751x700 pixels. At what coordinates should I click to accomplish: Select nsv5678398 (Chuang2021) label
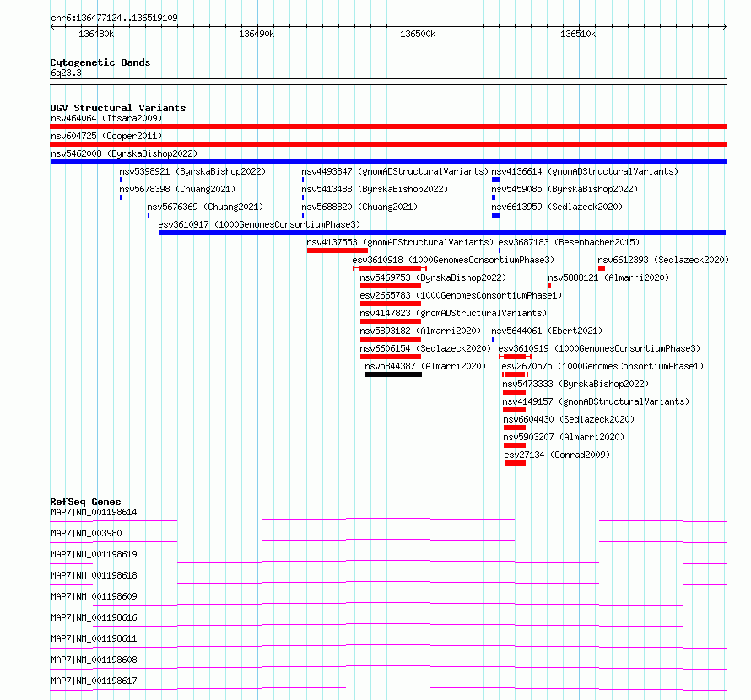(177, 189)
